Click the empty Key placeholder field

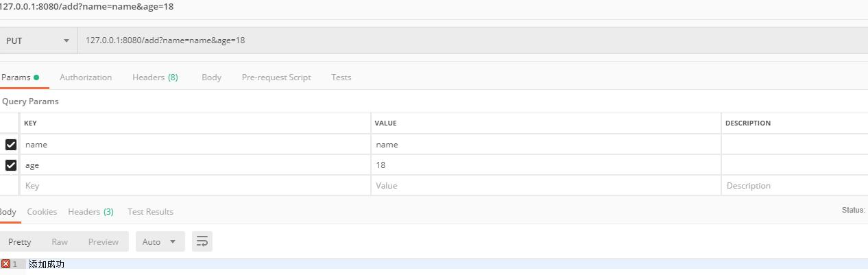coord(195,186)
